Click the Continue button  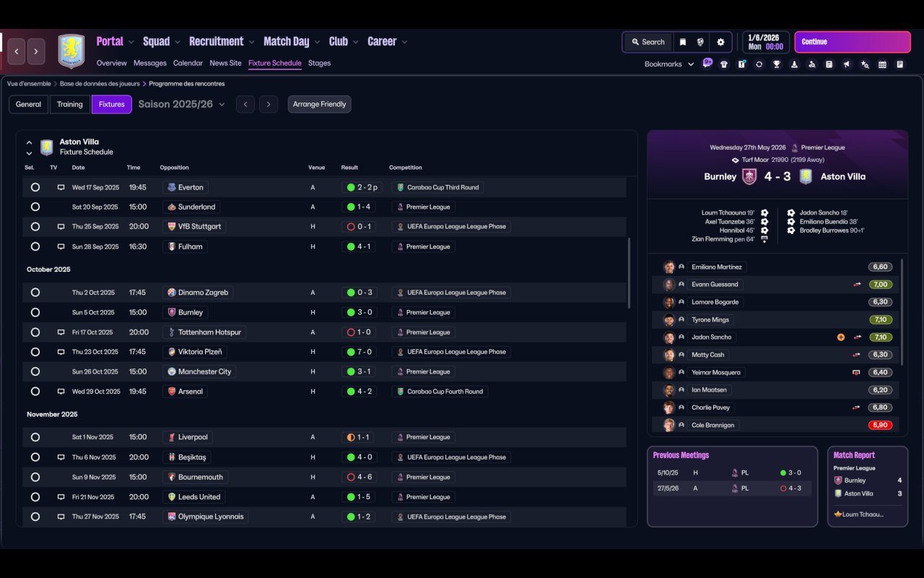pos(853,42)
